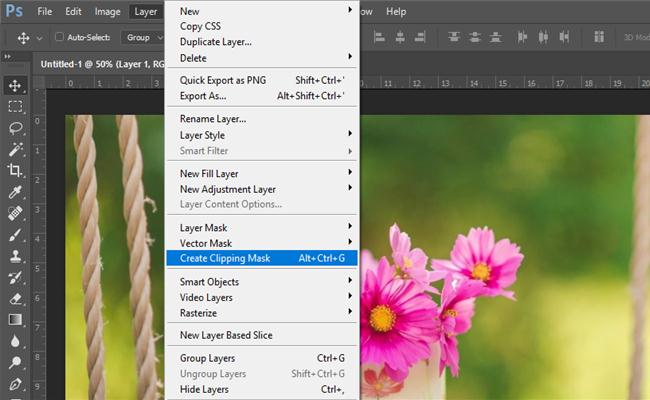Select the Rectangular Marquee tool
Image resolution: width=650 pixels, height=400 pixels.
(15, 106)
